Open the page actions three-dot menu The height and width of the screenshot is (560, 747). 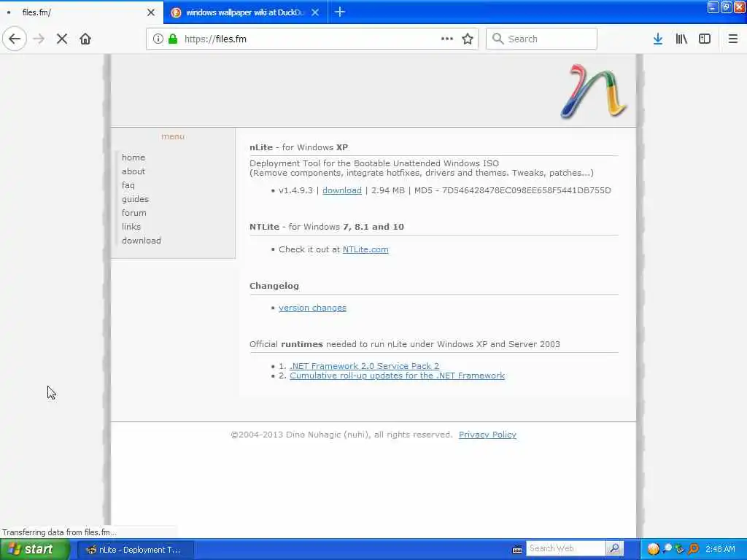tap(447, 39)
